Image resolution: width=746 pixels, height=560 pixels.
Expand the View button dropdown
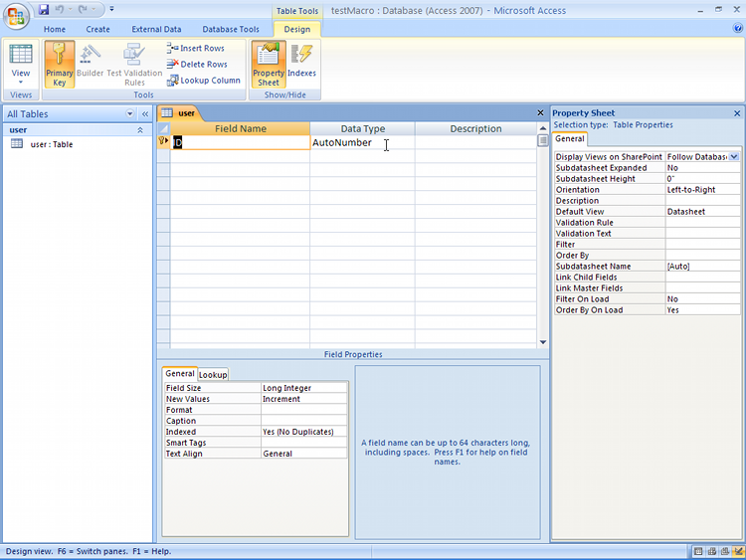click(21, 83)
